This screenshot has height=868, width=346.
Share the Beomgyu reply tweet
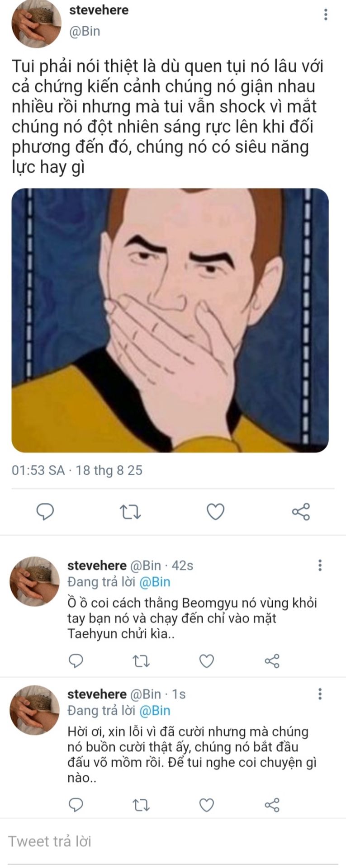(272, 661)
